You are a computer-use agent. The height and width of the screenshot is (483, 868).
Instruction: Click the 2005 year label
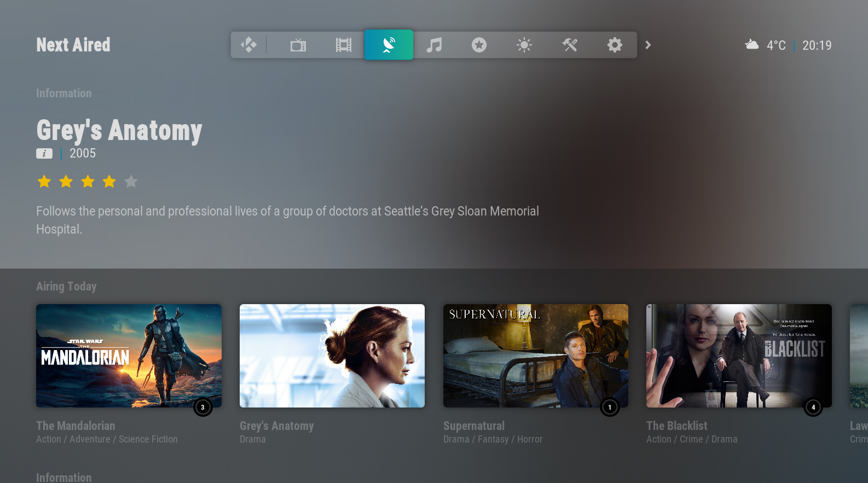coord(83,153)
